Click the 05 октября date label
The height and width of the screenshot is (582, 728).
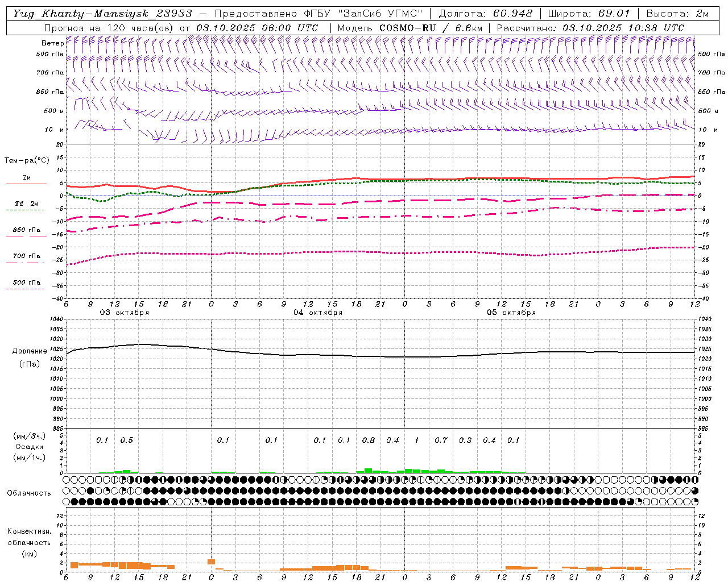511,313
